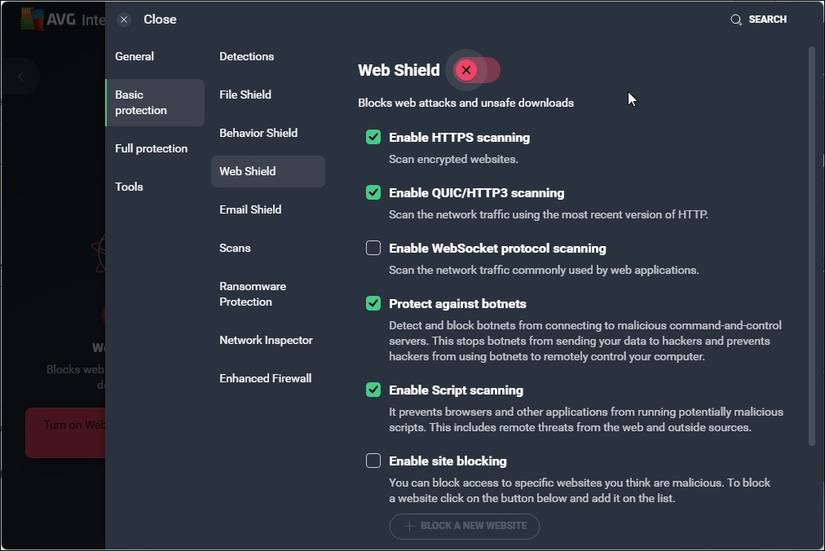Click the AVG logo icon
Viewport: 825px width, 551px height.
coord(32,18)
